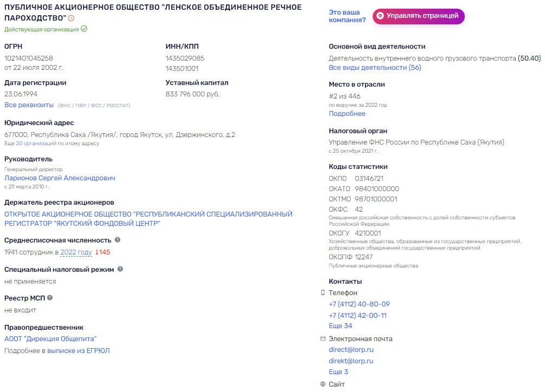Open Ларионов Сергей Александрович profile link
This screenshot has width=545, height=392.
click(x=60, y=178)
